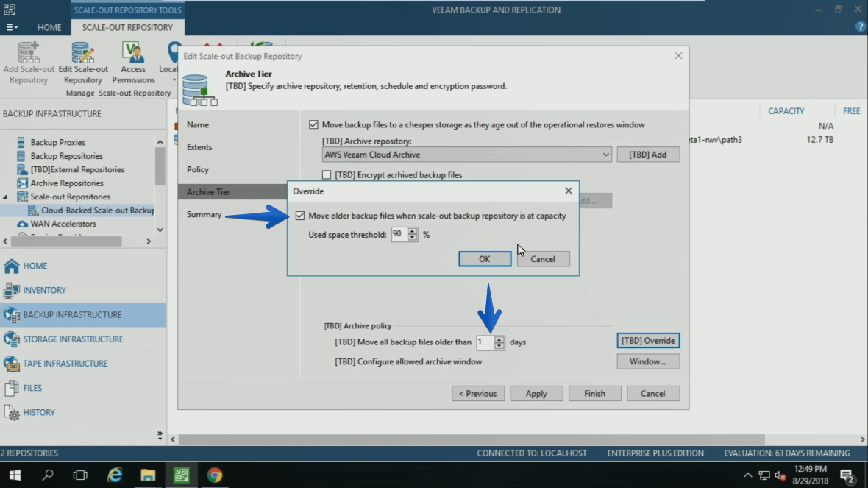The height and width of the screenshot is (488, 868).
Task: Decrease the days older than spinner
Action: pyautogui.click(x=499, y=346)
